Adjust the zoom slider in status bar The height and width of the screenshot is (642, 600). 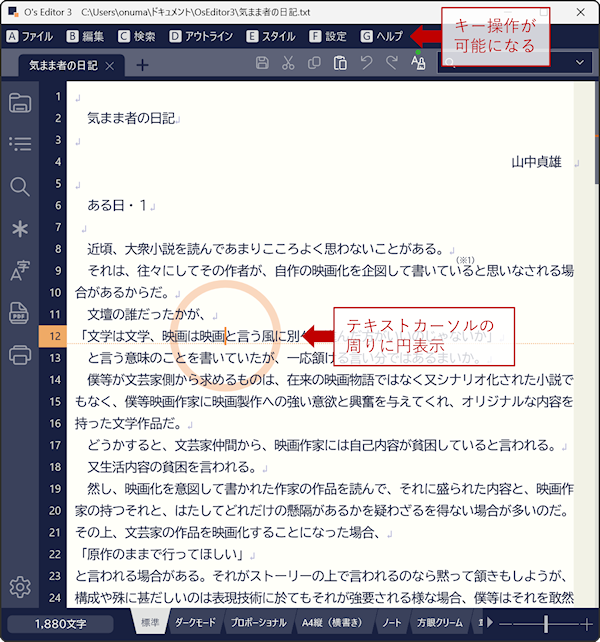546,623
